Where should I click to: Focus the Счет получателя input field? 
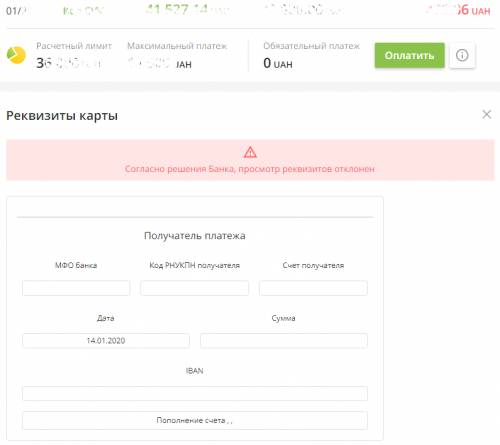tap(313, 288)
